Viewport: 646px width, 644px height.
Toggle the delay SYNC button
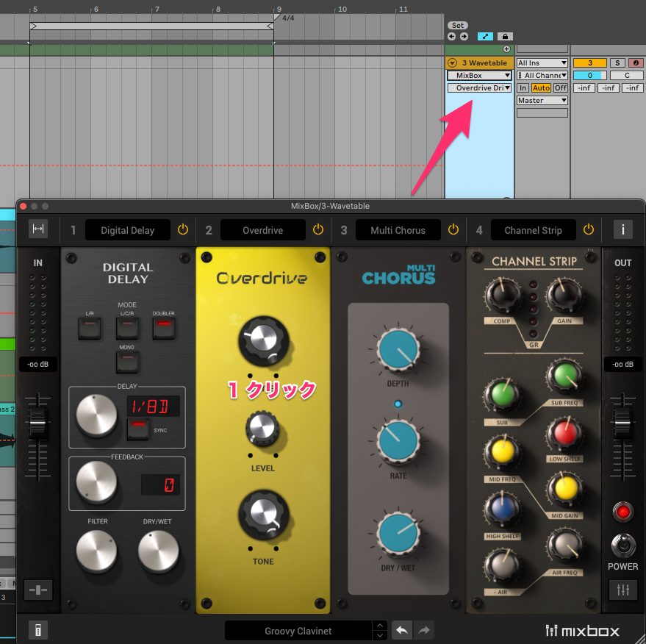pos(137,428)
